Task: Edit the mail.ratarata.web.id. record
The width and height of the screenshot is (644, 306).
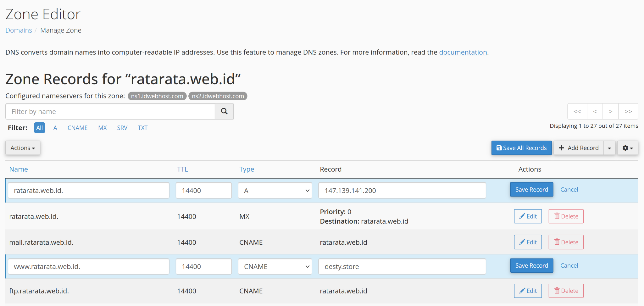Action: pos(528,242)
